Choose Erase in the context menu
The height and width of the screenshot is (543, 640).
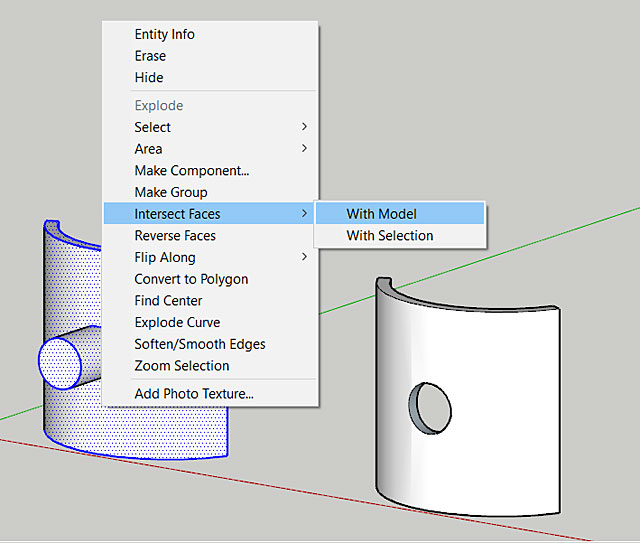[150, 56]
